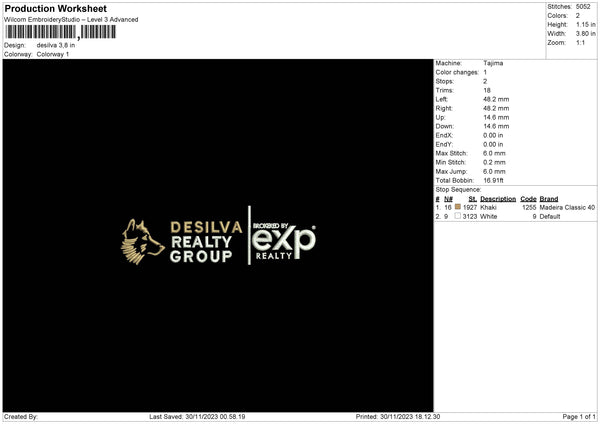
Task: Click the stitch count '3123' in White row
Action: [x=470, y=217]
